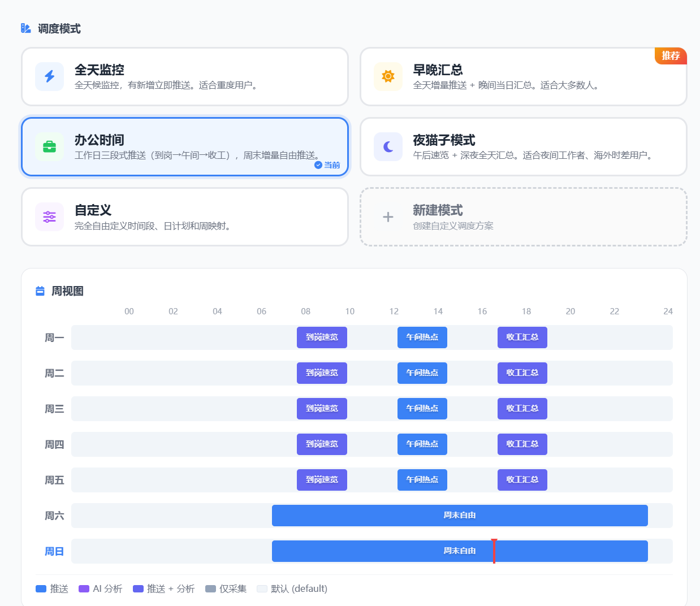700x606 pixels.
Task: Click Saturday's 周末自由 block
Action: (459, 515)
